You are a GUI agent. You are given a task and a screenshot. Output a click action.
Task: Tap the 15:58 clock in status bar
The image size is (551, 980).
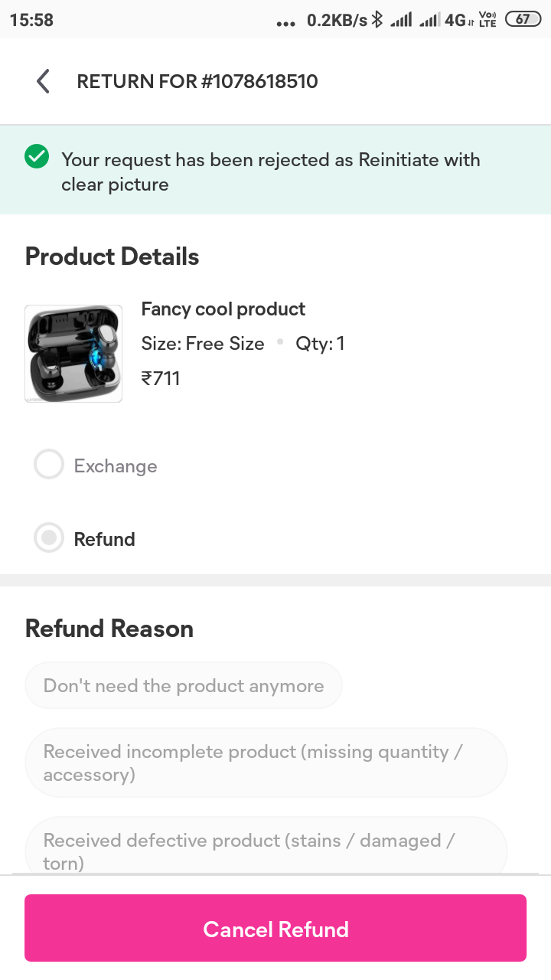click(31, 20)
